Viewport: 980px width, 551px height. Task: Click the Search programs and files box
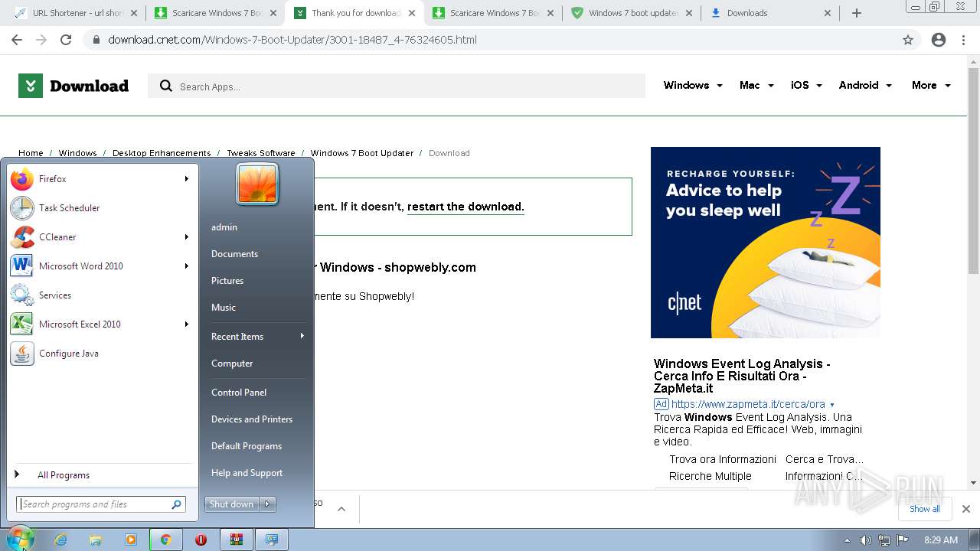[100, 504]
